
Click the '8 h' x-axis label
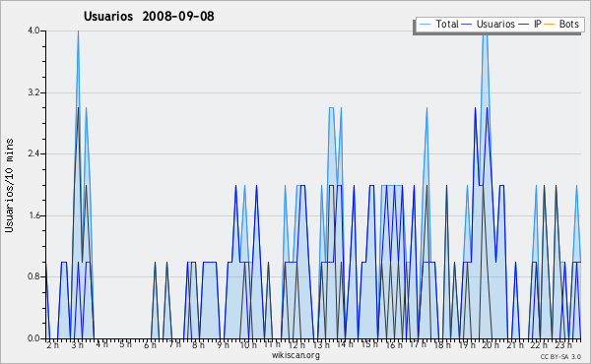coord(198,344)
